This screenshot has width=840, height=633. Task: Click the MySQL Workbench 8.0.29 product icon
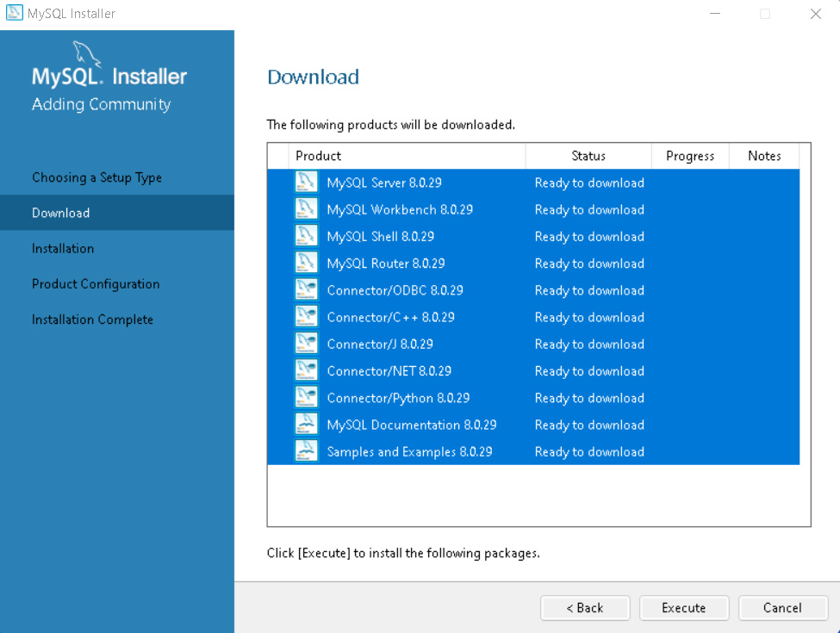pyautogui.click(x=307, y=209)
